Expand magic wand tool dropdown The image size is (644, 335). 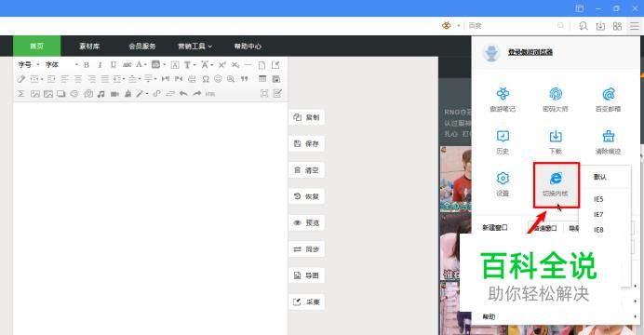147,94
